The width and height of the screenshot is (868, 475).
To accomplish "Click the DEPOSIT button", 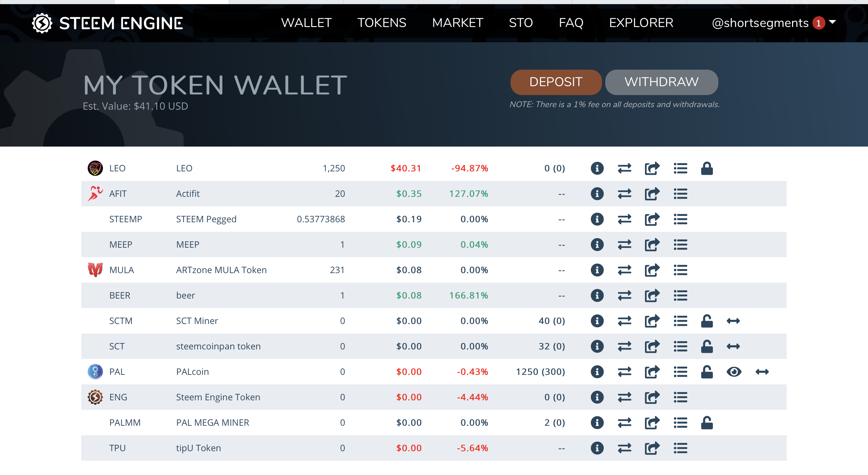I will pos(556,82).
